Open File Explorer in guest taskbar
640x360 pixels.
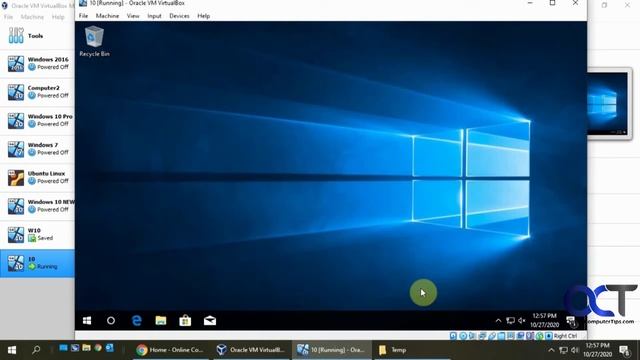coord(161,321)
